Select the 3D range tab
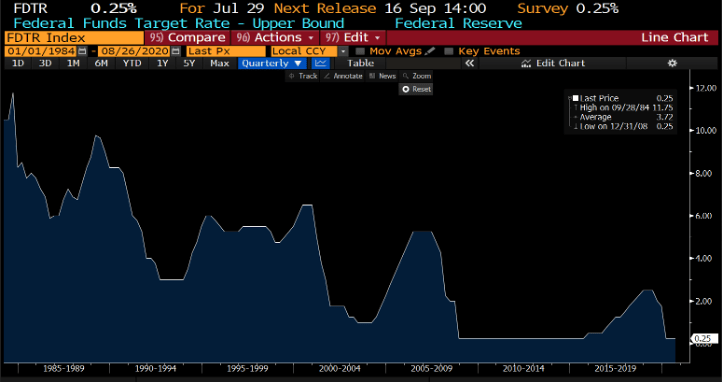Screen dimensions: 722x382 coord(45,64)
